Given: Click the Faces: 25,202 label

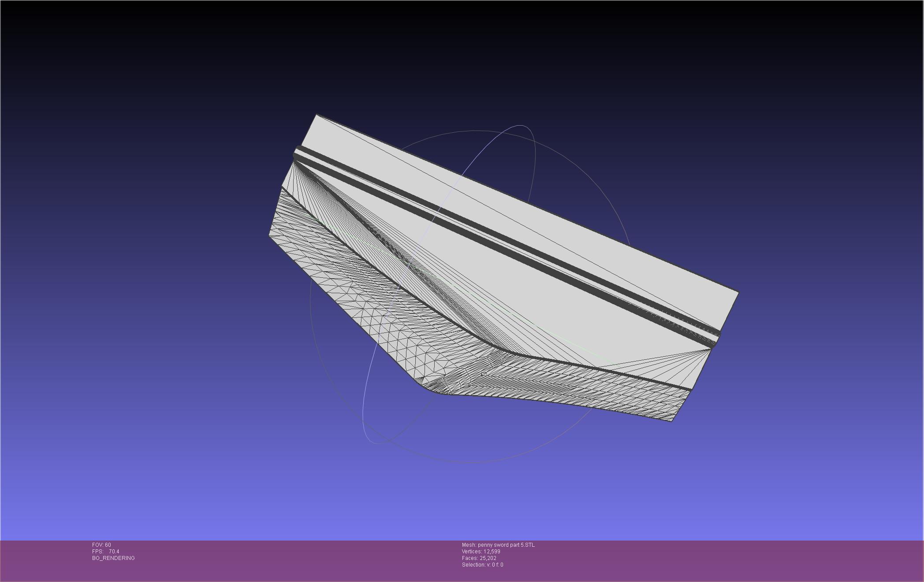Looking at the screenshot, I should pos(479,558).
